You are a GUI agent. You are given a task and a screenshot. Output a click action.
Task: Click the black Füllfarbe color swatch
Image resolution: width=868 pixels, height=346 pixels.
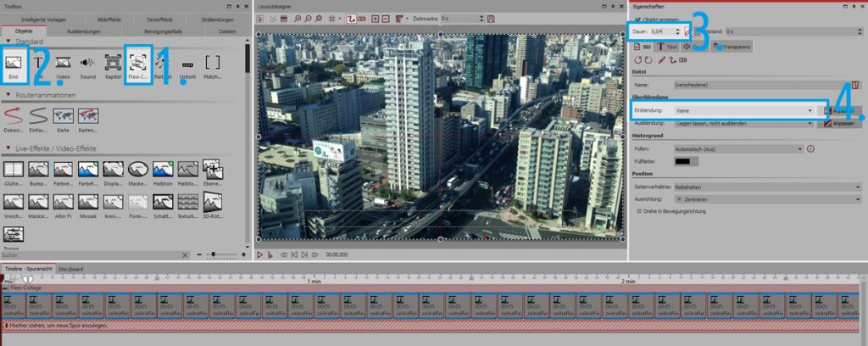(681, 161)
